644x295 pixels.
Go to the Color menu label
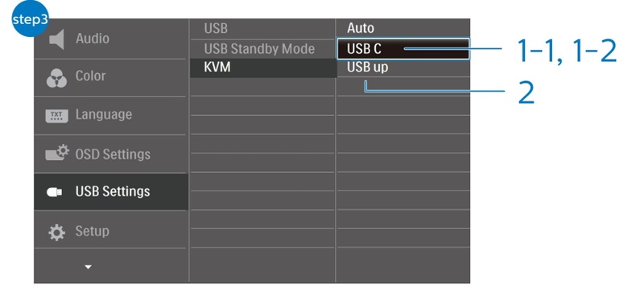point(91,76)
